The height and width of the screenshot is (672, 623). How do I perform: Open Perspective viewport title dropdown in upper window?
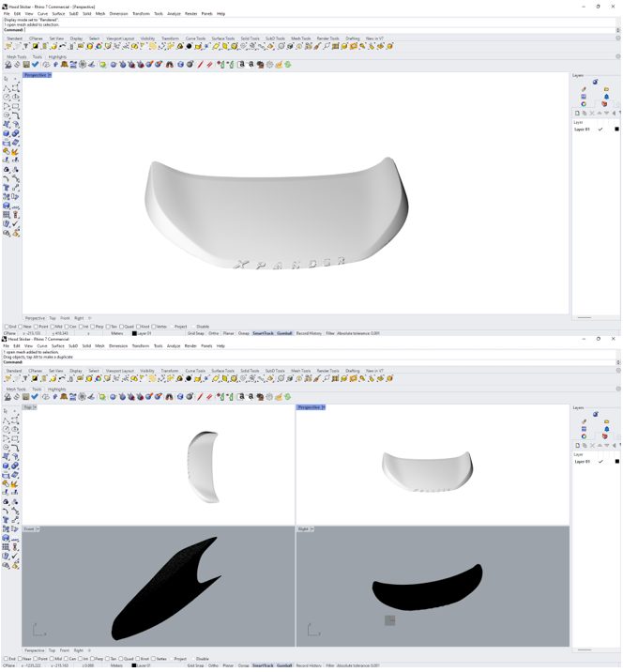tap(50, 75)
